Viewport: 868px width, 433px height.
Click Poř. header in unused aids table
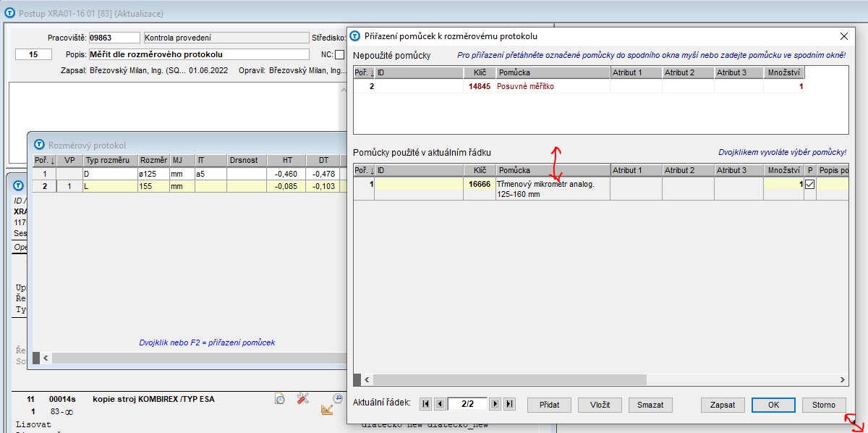(364, 72)
